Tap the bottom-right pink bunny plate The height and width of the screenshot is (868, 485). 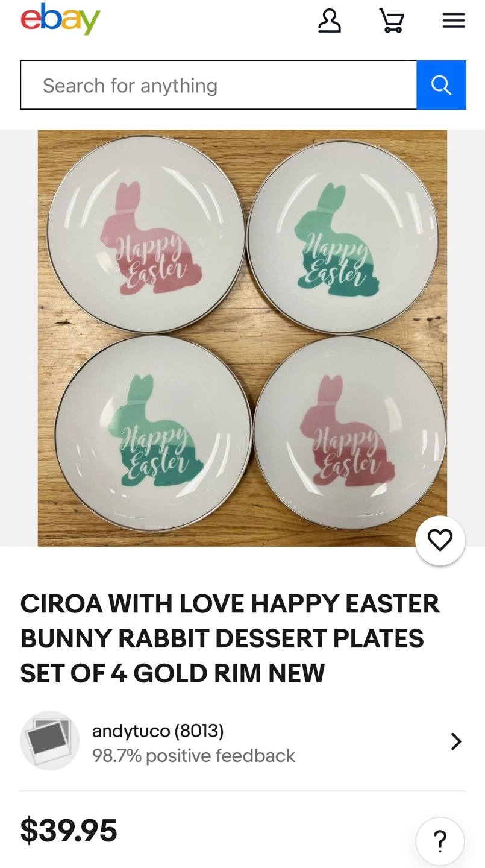(350, 435)
